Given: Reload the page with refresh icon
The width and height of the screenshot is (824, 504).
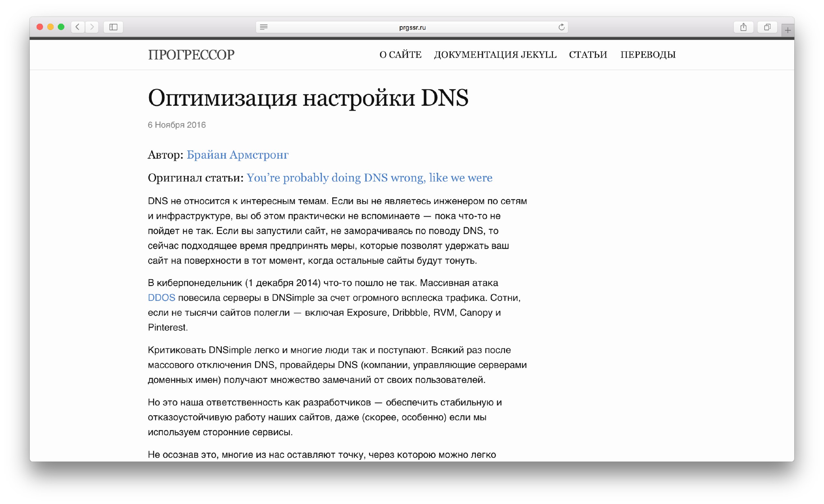Looking at the screenshot, I should point(561,27).
